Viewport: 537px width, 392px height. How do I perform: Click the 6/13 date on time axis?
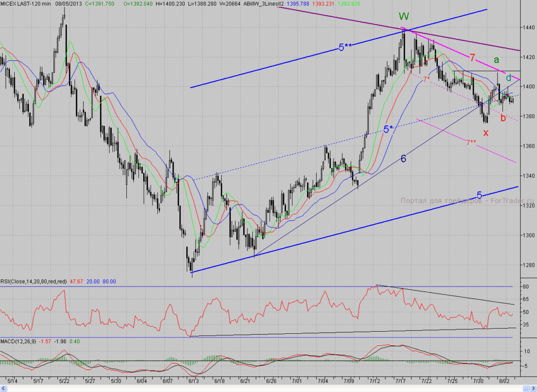point(193,380)
